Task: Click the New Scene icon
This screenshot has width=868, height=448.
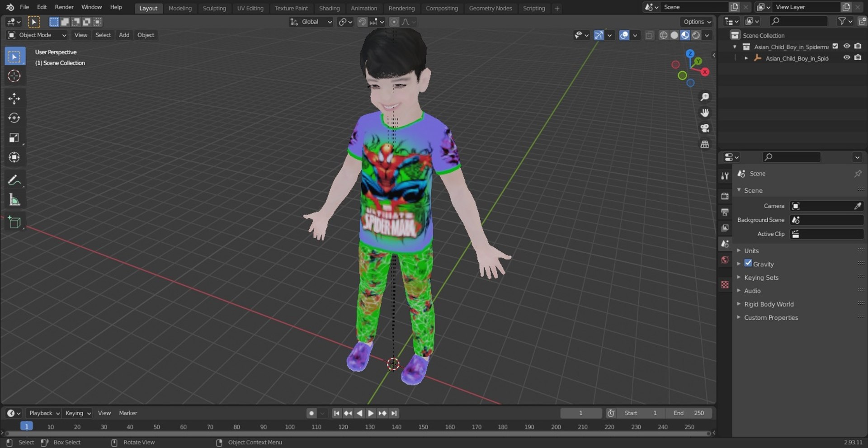Action: (734, 7)
